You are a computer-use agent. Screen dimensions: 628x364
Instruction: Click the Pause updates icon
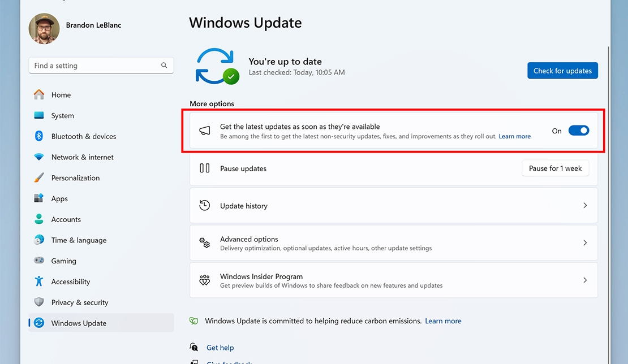coord(204,168)
